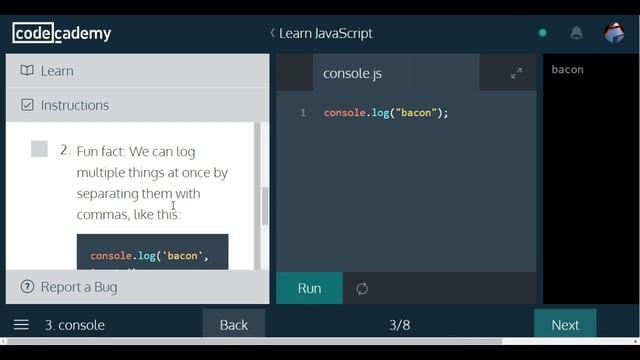This screenshot has width=640, height=360.
Task: Open the Learn JavaScript course title
Action: (326, 33)
